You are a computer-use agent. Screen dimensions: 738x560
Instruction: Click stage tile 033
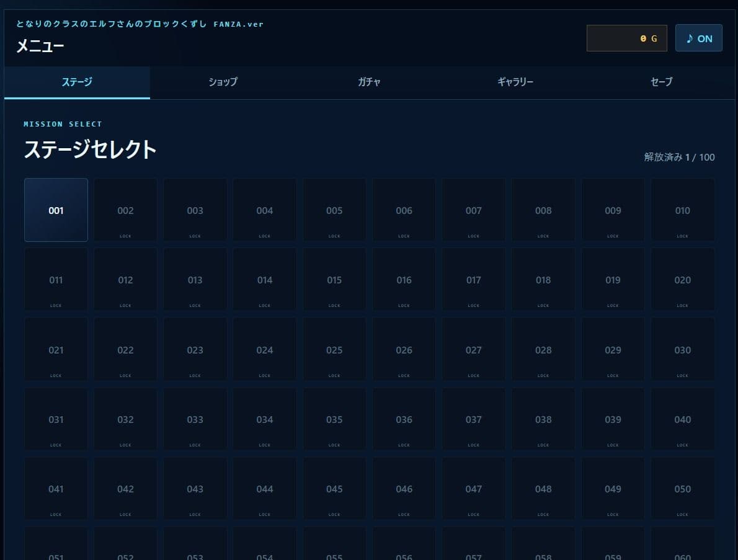point(195,419)
